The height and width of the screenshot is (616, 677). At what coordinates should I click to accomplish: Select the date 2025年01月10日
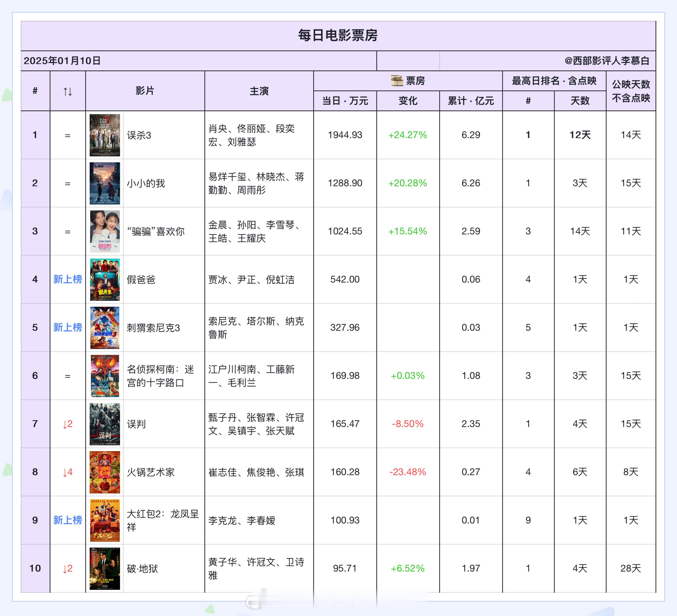(x=62, y=61)
